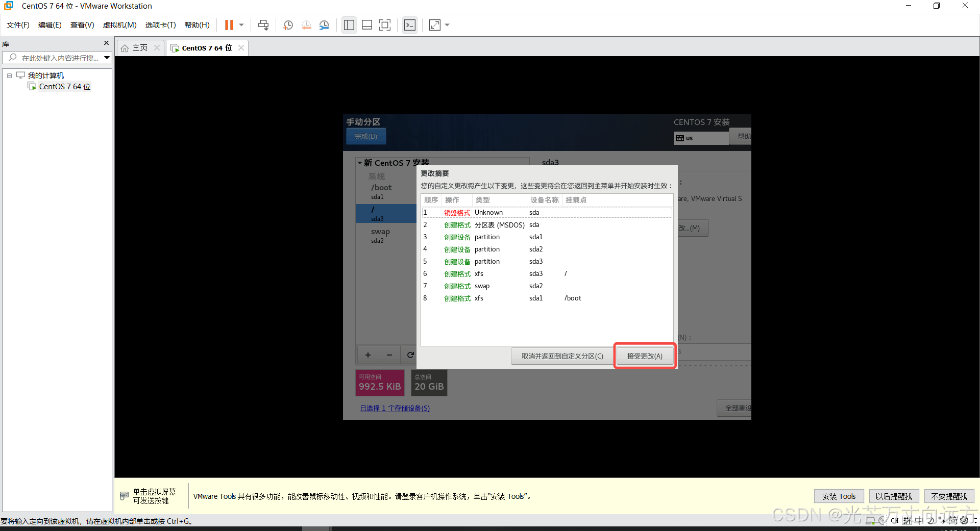980x531 pixels.
Task: Click the 操作 column header
Action: (x=456, y=200)
